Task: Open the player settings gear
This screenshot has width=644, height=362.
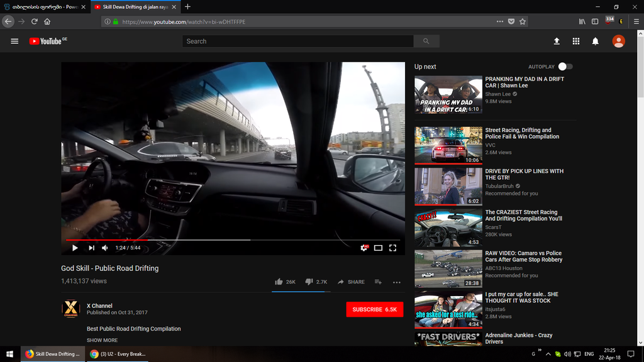Action: click(x=364, y=248)
